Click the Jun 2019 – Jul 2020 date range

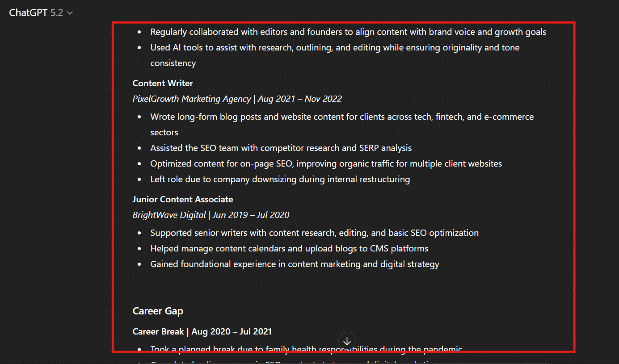pos(251,215)
